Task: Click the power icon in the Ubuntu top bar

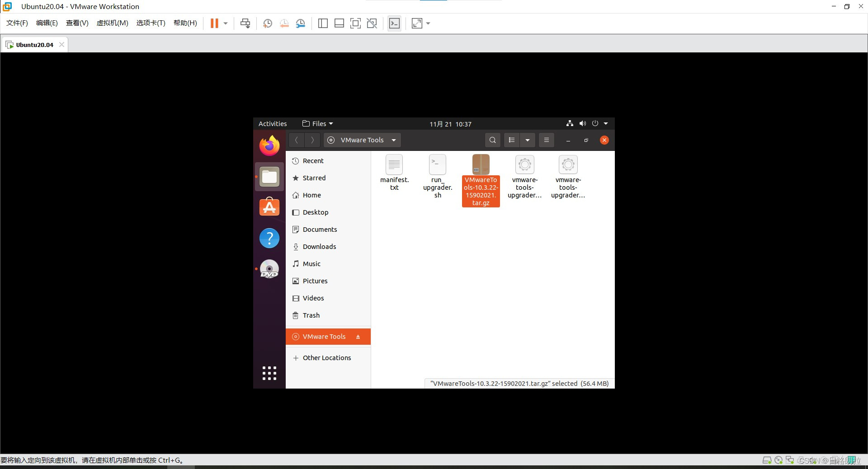Action: point(595,123)
